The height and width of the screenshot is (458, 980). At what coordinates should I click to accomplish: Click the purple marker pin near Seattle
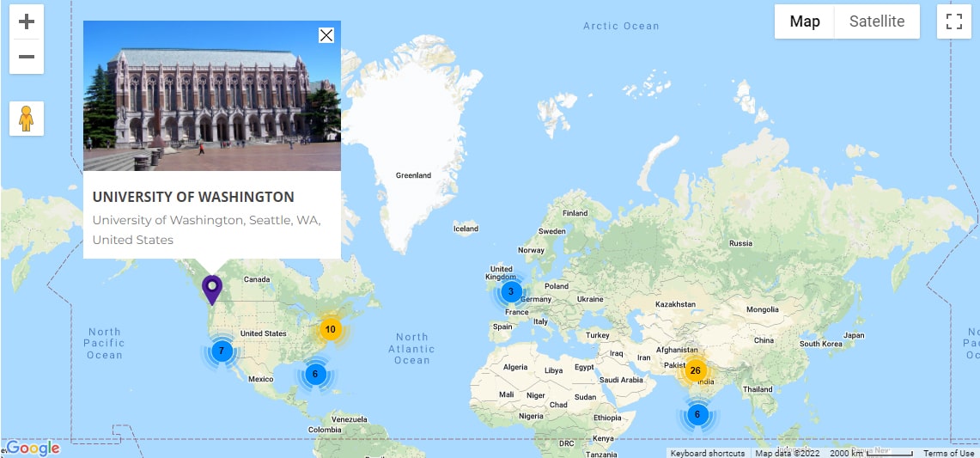212,290
